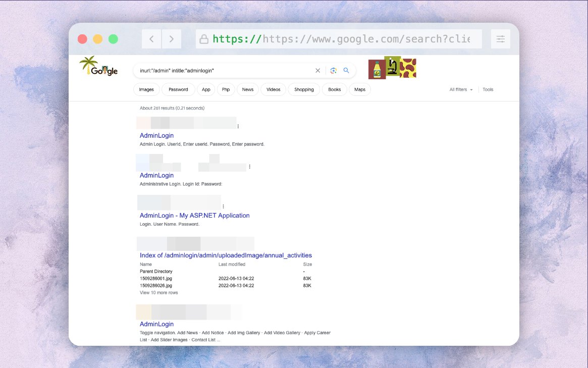Expand View 10 more rows
Viewport: 588px width, 368px height.
pyautogui.click(x=159, y=293)
